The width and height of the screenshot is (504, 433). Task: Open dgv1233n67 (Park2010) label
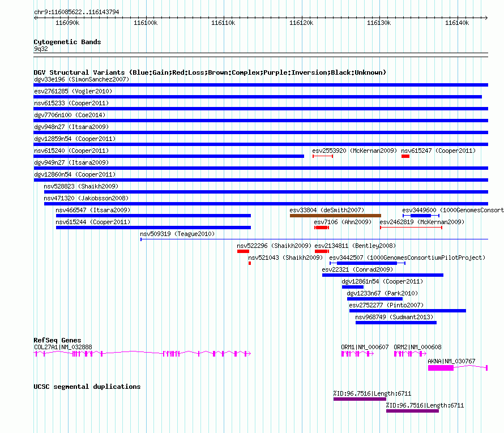click(382, 293)
